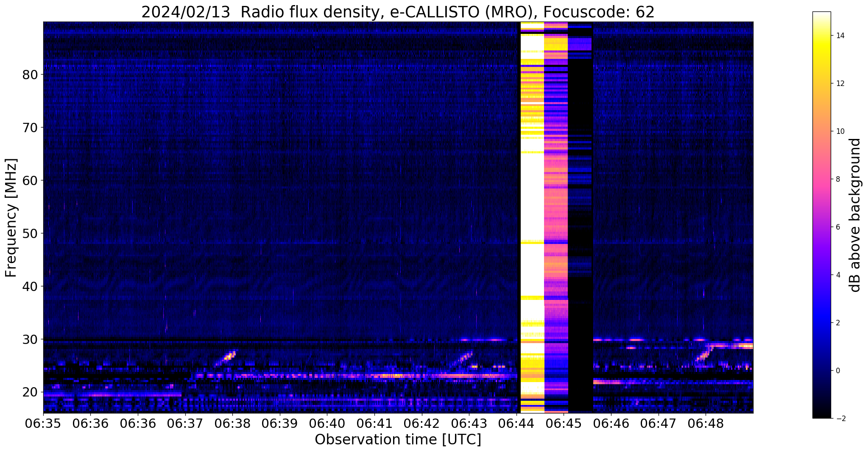Click the 70 MHz frequency tick label
Image resolution: width=868 pixels, height=452 pixels.
(30, 128)
